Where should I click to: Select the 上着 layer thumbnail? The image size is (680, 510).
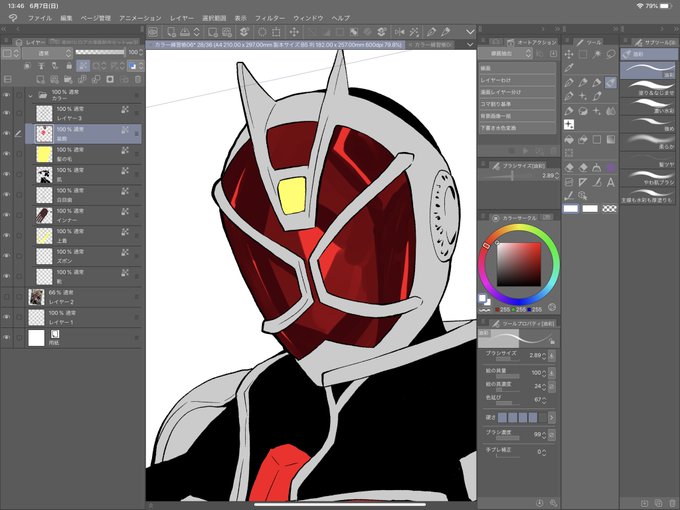[44, 235]
